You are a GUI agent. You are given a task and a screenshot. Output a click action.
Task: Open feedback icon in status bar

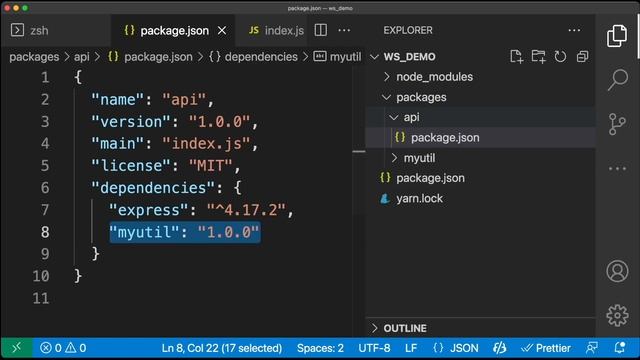tap(592, 348)
